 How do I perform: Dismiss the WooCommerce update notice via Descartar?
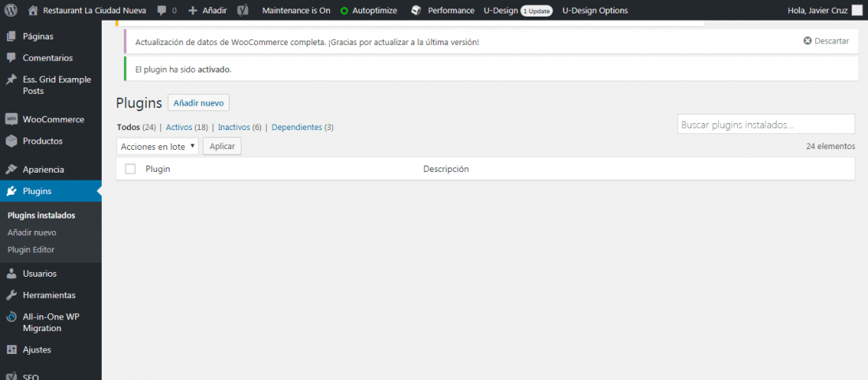point(826,41)
